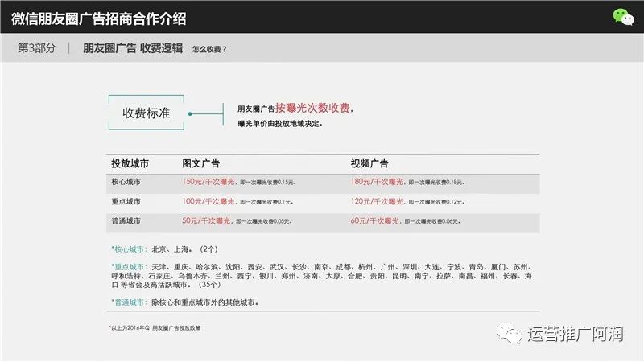644x362 pixels.
Task: Click the title 微信朋友圈广告招商合作介绍
Action: (98, 19)
